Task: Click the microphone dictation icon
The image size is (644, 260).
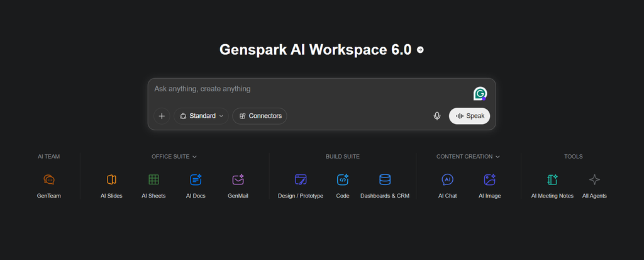Action: pyautogui.click(x=437, y=116)
